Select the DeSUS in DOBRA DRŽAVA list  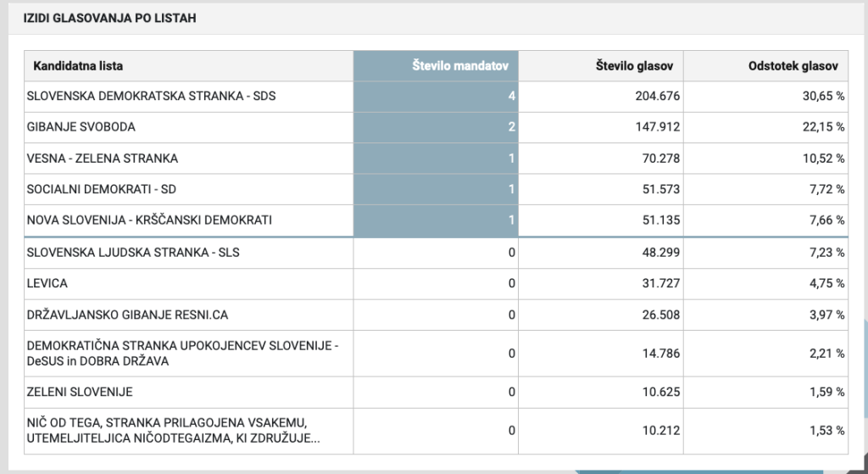182,354
